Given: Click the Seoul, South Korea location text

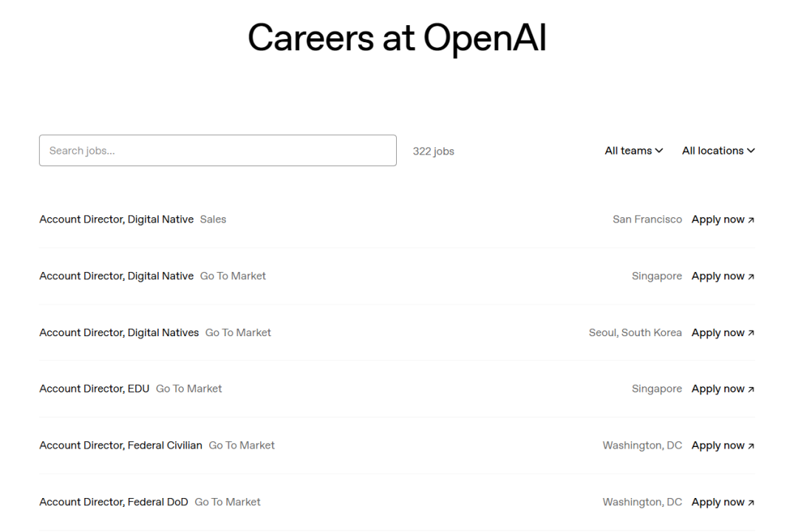Looking at the screenshot, I should tap(635, 332).
